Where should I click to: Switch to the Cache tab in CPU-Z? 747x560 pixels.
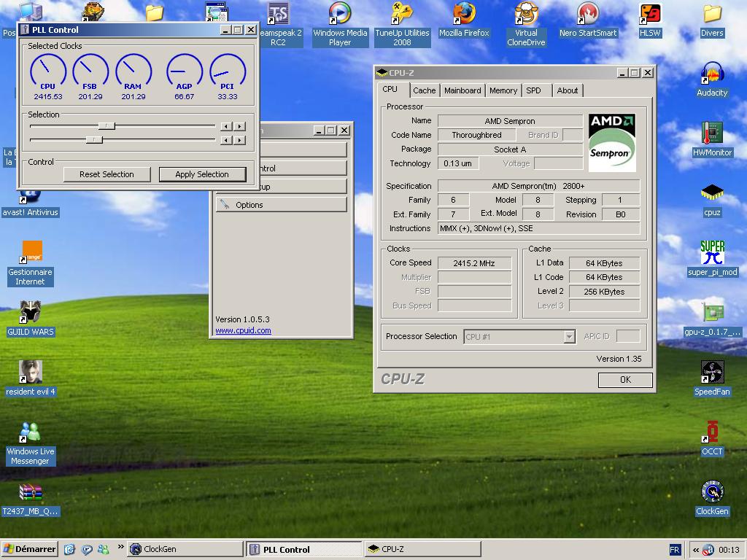point(424,90)
